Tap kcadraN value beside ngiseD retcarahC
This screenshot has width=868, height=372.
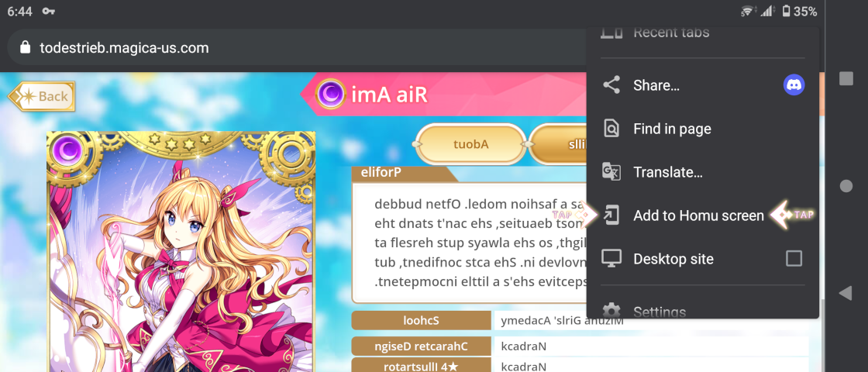coord(524,347)
